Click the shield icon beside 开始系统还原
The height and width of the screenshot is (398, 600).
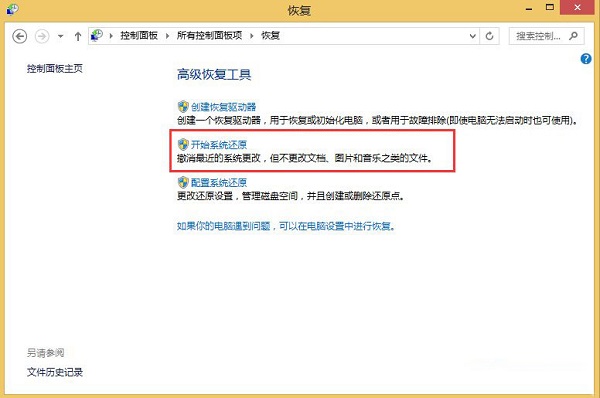pos(183,144)
